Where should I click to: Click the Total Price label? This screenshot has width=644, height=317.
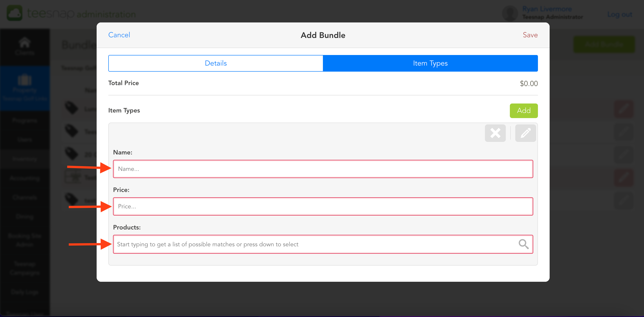tap(123, 83)
